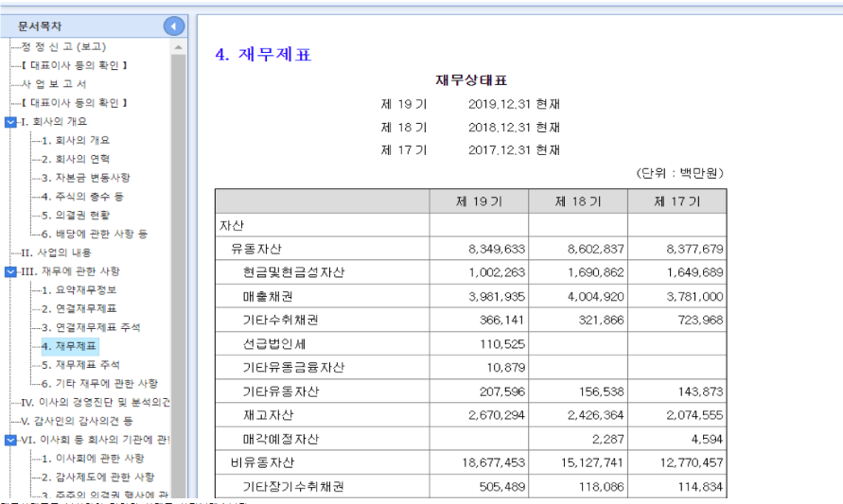Viewport: 843px width, 504px height.
Task: Click the 제 19 기 column header
Action: (479, 201)
